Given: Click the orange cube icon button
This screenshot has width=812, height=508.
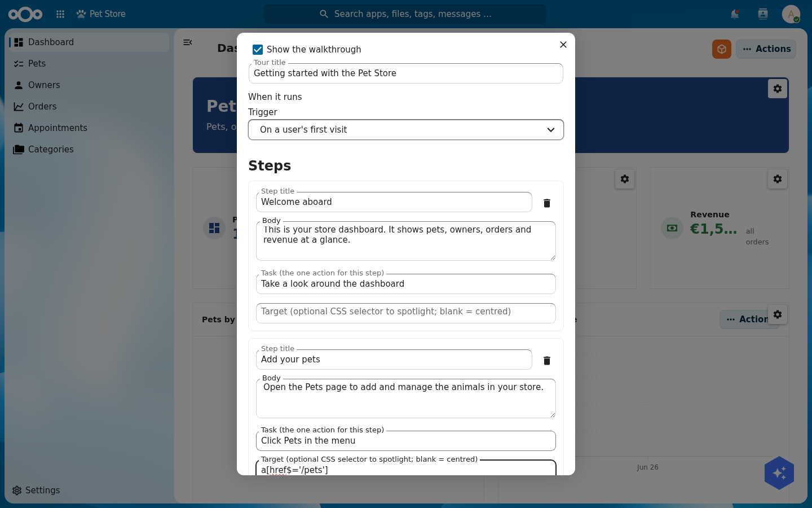Looking at the screenshot, I should point(722,49).
